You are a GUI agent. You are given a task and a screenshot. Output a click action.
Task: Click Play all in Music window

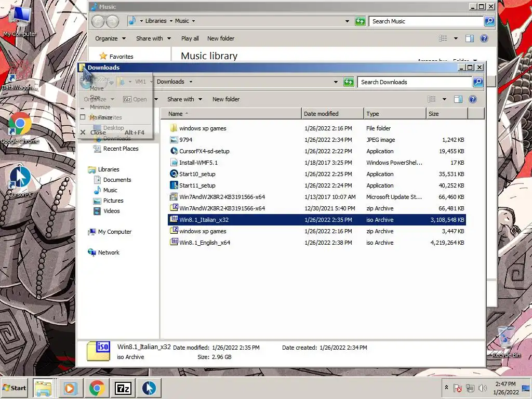tap(190, 38)
